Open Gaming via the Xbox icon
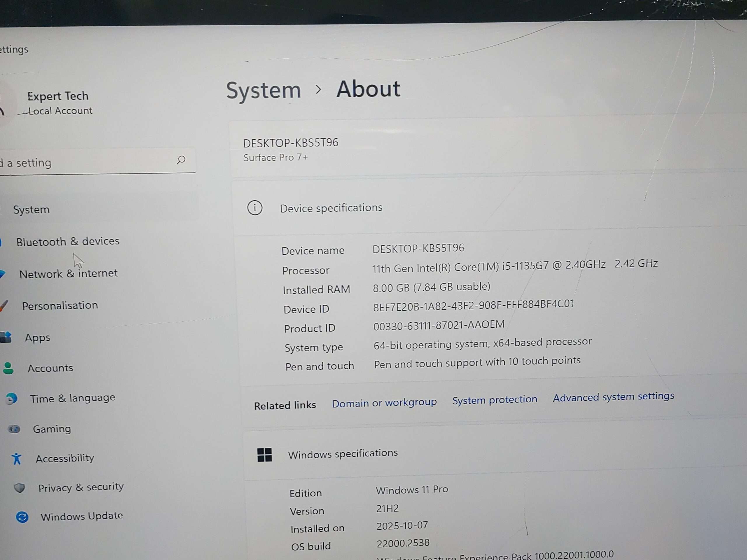Image resolution: width=747 pixels, height=560 pixels. pyautogui.click(x=14, y=429)
